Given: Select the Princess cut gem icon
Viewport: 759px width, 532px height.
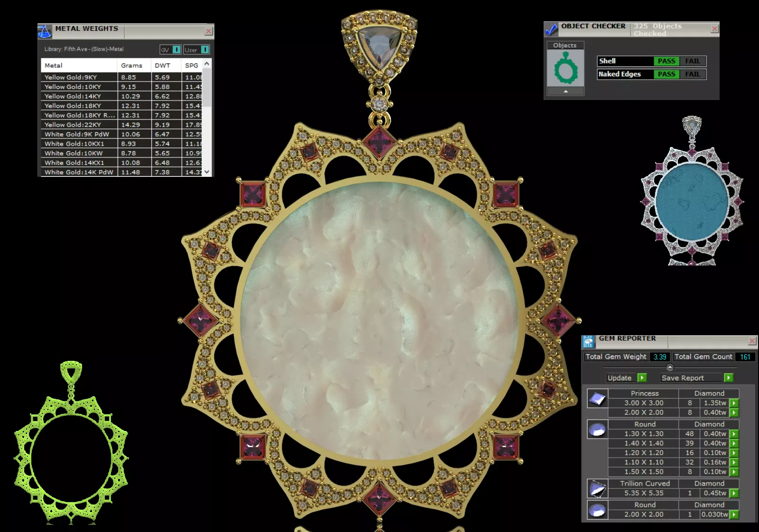Looking at the screenshot, I should (x=597, y=399).
